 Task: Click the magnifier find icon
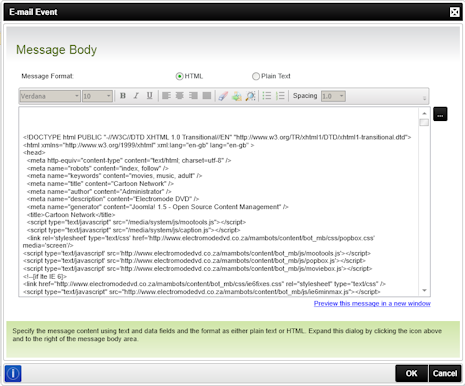click(250, 96)
